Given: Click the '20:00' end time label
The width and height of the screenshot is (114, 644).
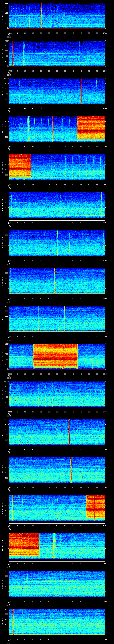Looking at the screenshot, I should [105, 147].
